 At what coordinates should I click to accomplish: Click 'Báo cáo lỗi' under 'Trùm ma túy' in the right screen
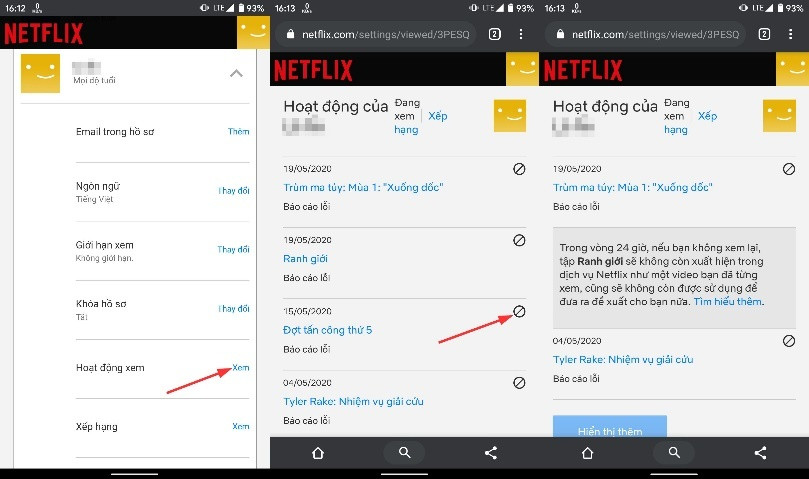(576, 206)
